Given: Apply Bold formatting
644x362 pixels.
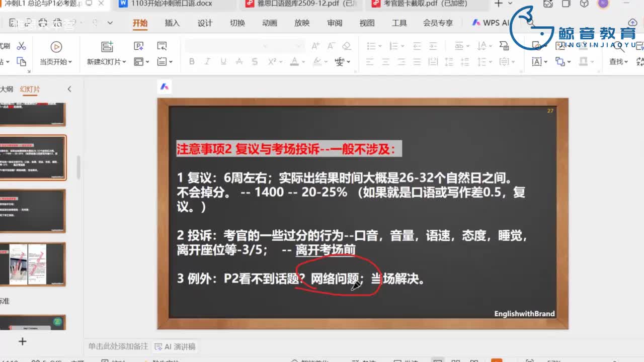Looking at the screenshot, I should click(192, 62).
